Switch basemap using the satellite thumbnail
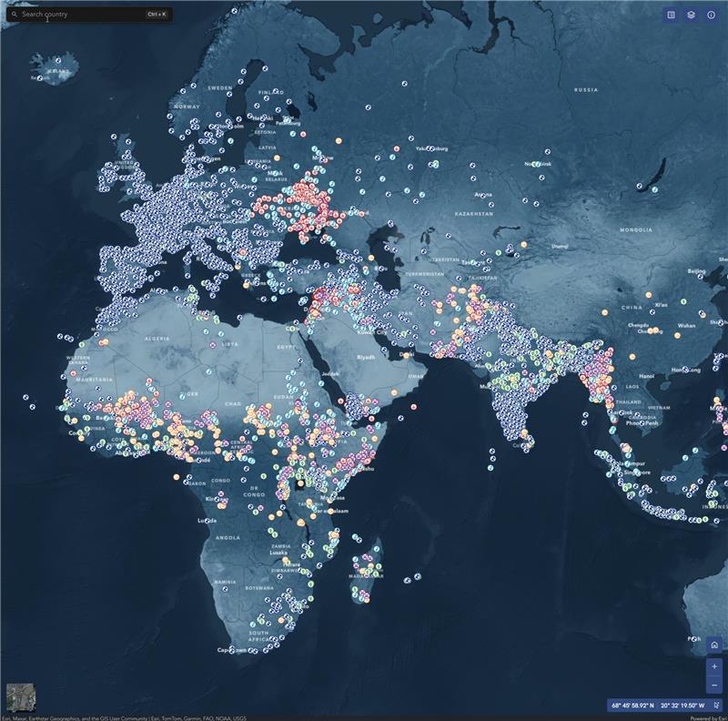This screenshot has width=728, height=721. [x=21, y=697]
